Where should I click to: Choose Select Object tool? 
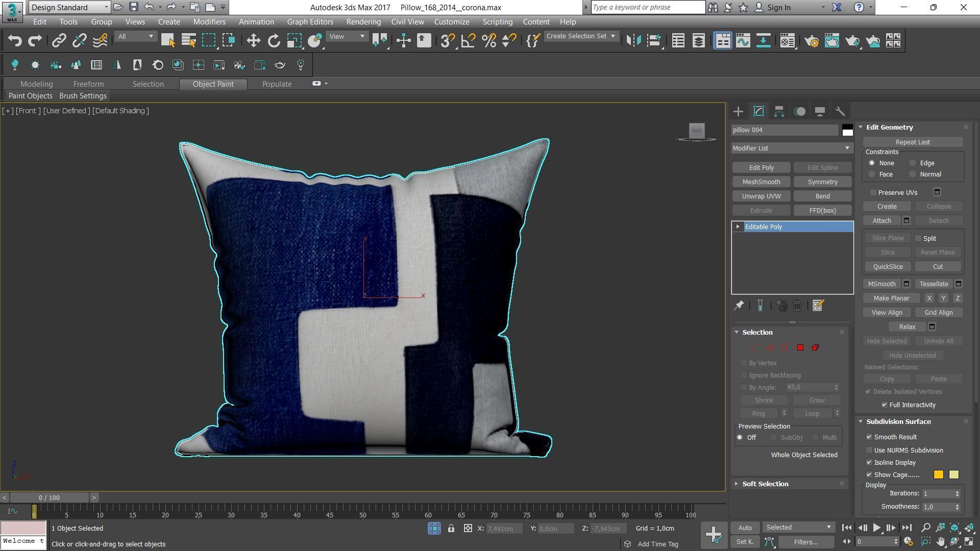click(x=168, y=41)
